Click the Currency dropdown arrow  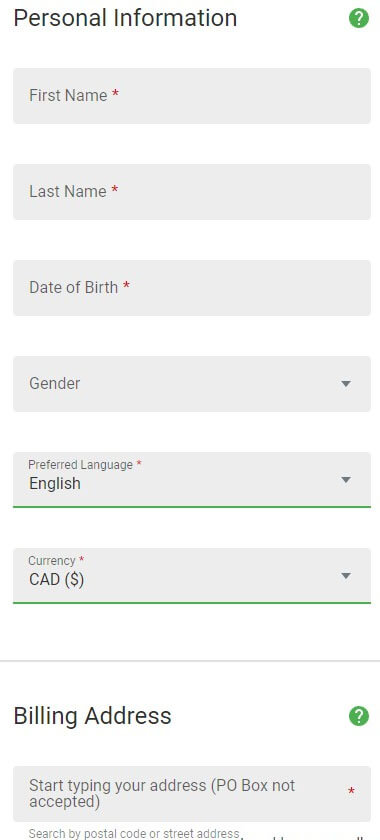[x=346, y=576]
